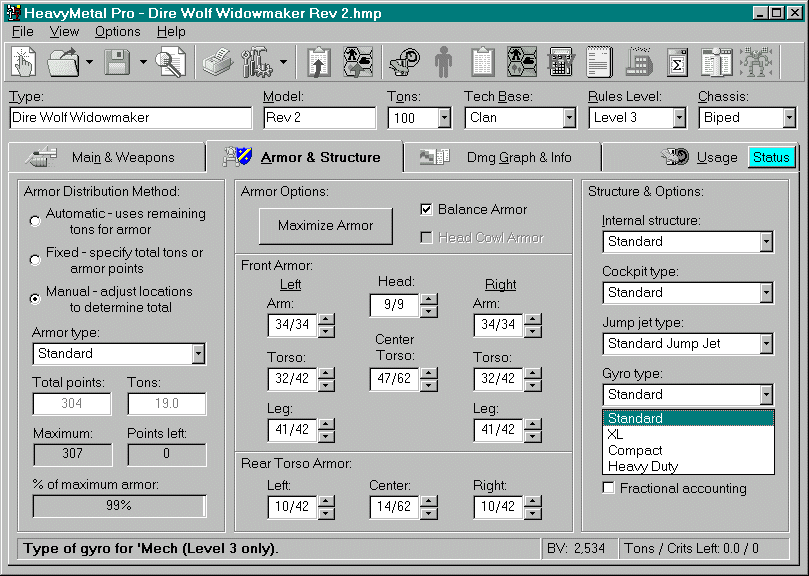
Task: Click the BV calculator icon
Action: point(561,62)
